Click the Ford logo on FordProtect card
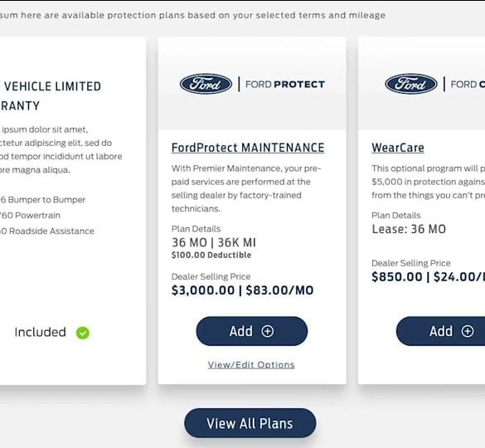The width and height of the screenshot is (485, 448). 206,84
